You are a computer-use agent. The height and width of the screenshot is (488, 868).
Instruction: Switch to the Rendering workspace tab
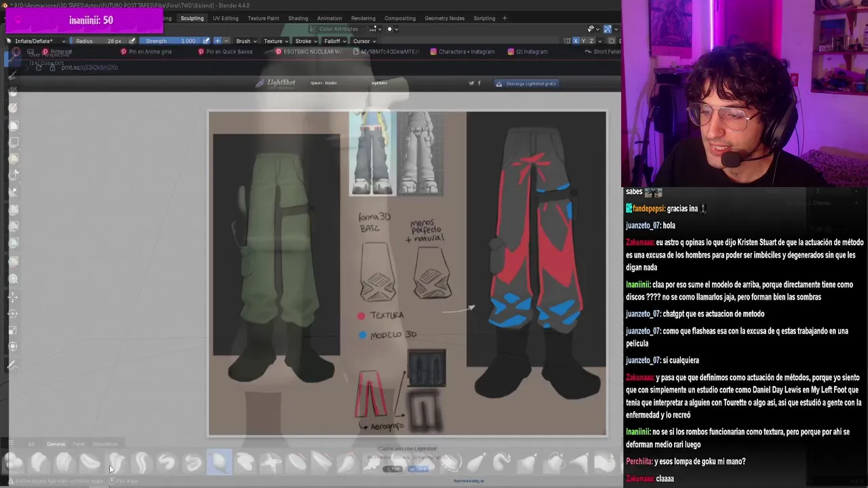(363, 18)
